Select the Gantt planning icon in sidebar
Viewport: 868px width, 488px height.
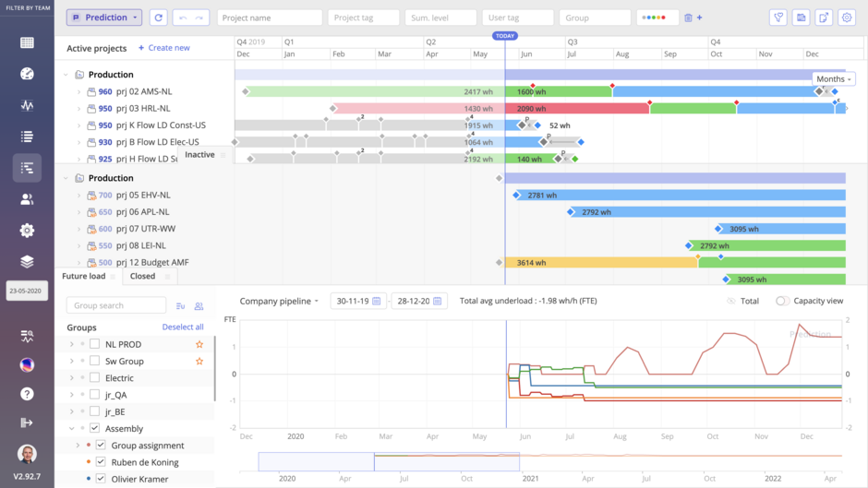tap(27, 168)
